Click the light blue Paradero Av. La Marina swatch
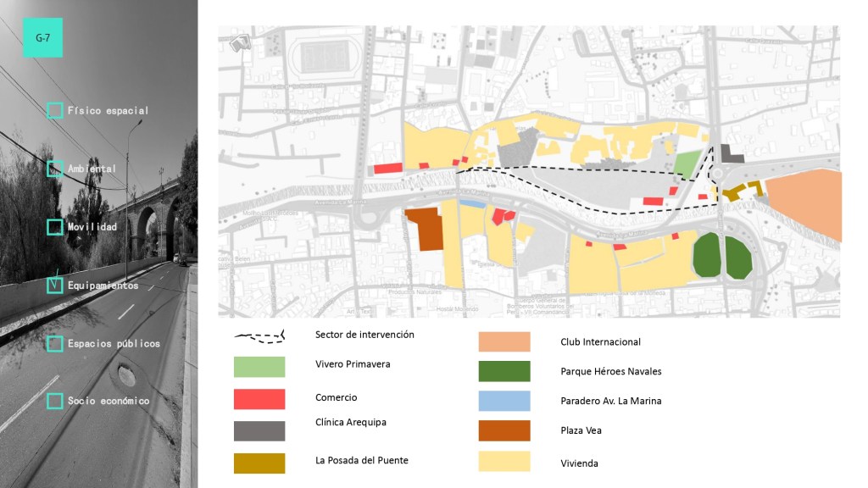 coord(504,401)
